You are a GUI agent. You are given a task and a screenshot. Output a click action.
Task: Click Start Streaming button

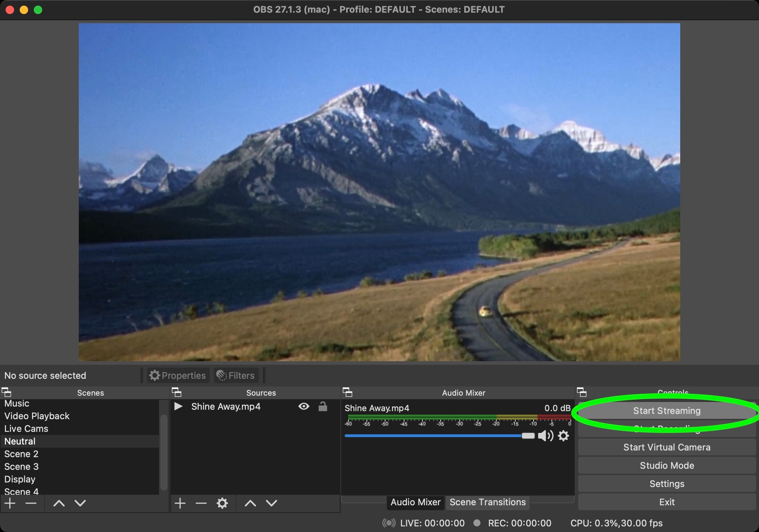(666, 411)
